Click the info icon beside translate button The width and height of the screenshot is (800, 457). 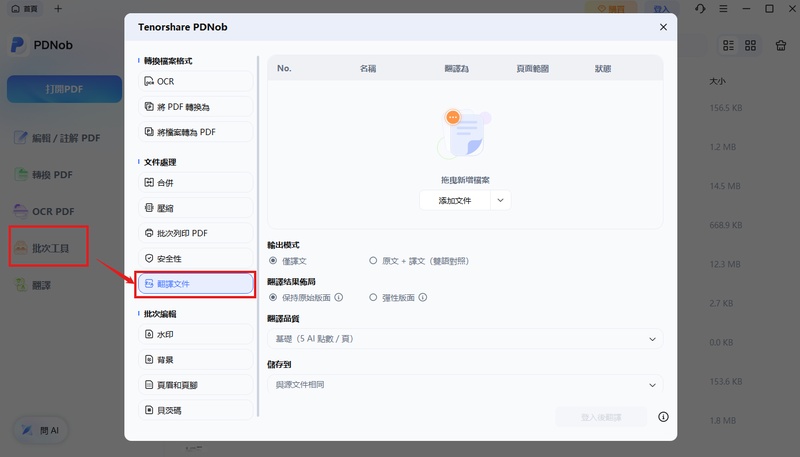click(x=663, y=417)
